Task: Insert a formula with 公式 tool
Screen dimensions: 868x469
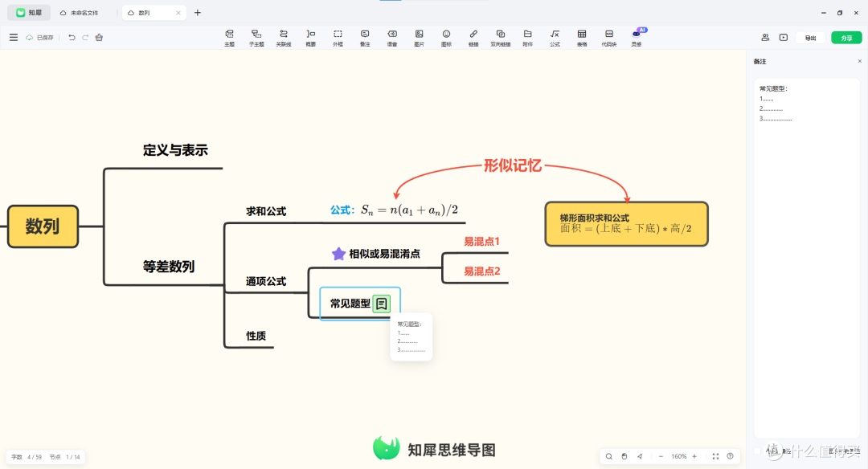Action: (555, 38)
